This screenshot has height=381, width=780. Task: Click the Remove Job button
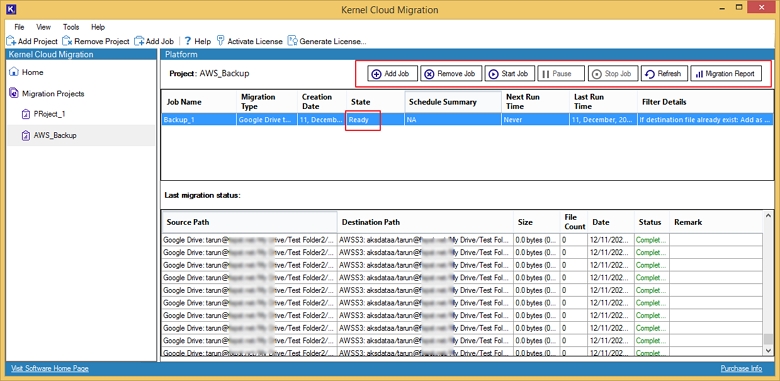pos(451,74)
